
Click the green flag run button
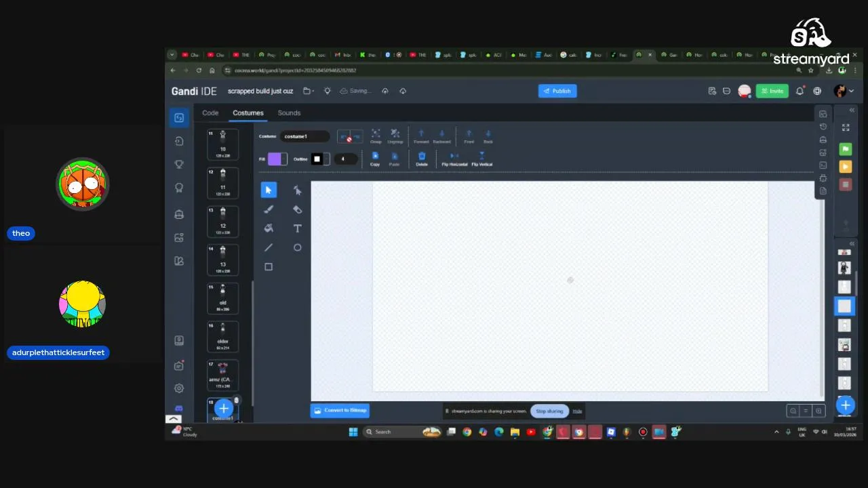click(x=845, y=149)
